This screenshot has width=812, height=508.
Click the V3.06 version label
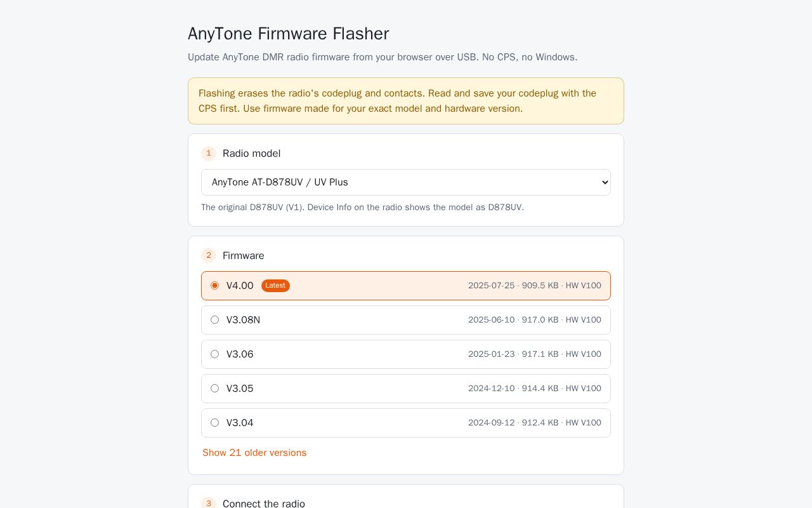tap(240, 354)
